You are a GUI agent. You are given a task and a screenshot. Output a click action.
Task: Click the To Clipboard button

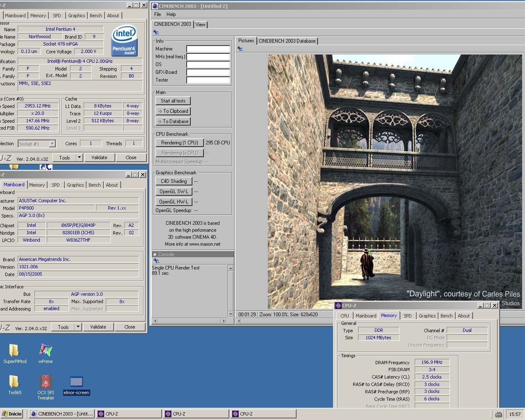(x=173, y=111)
